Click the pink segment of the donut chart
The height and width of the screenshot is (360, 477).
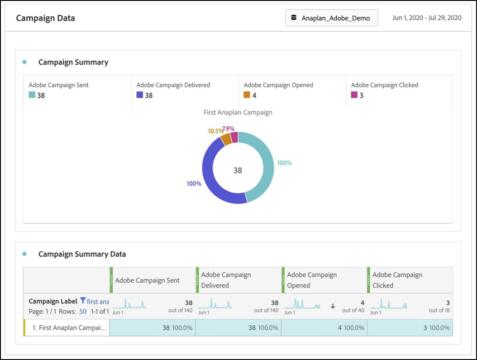click(x=234, y=137)
